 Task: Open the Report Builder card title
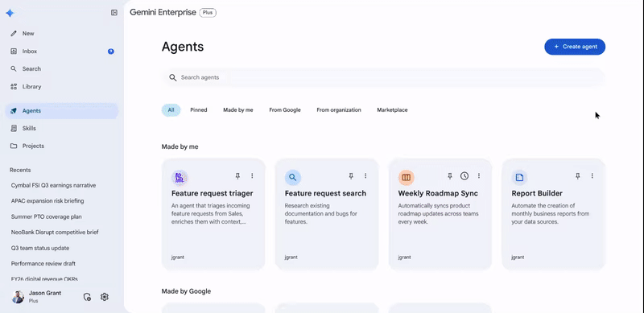(x=537, y=193)
